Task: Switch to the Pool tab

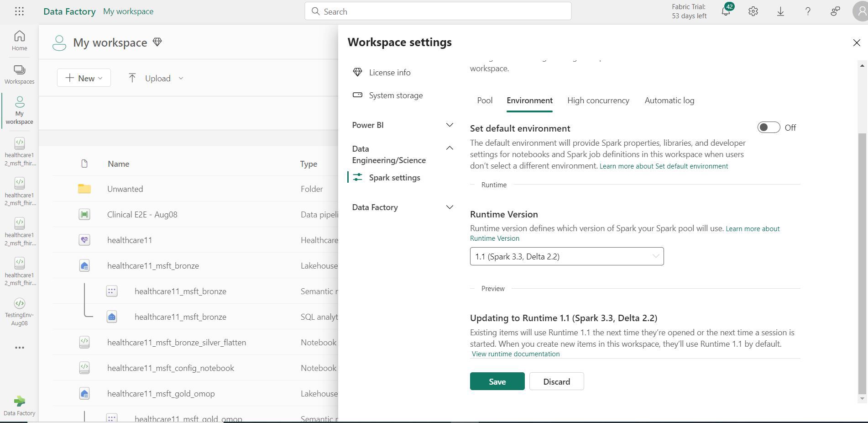Action: [x=485, y=100]
